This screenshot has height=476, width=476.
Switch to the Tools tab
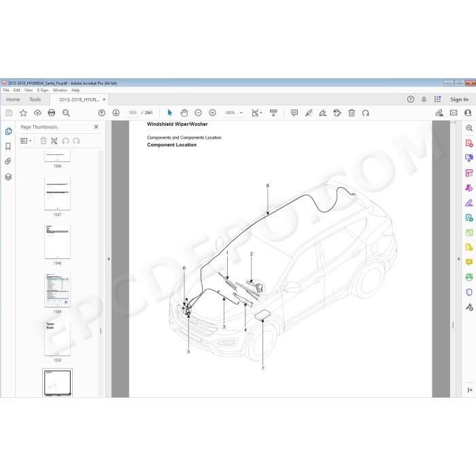[x=35, y=99]
